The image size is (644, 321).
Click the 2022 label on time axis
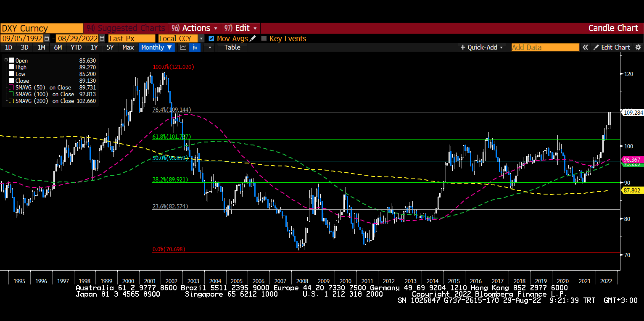point(606,281)
